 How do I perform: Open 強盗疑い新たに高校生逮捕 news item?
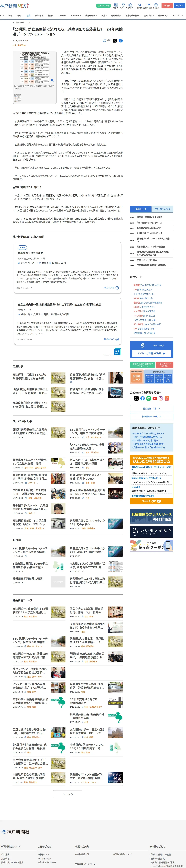point(149,228)
